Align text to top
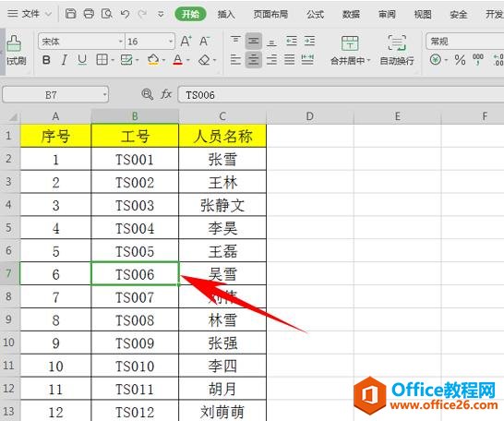 click(235, 41)
